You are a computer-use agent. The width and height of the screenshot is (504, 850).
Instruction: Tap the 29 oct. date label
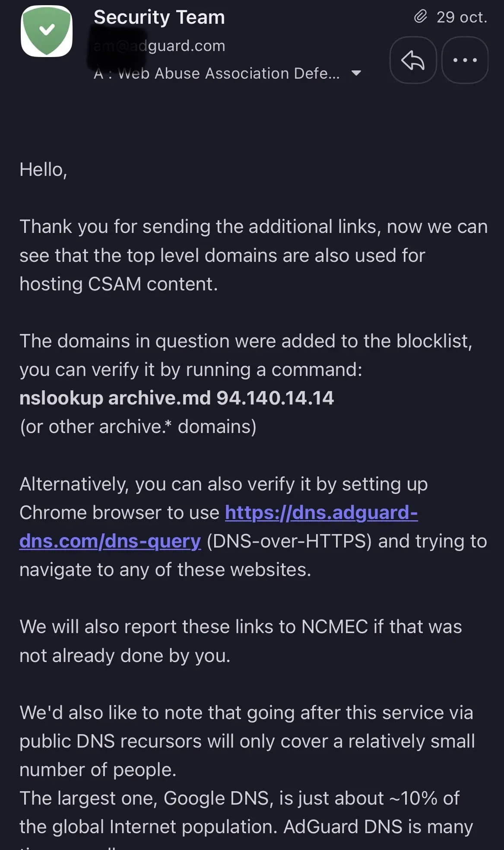coord(462,17)
